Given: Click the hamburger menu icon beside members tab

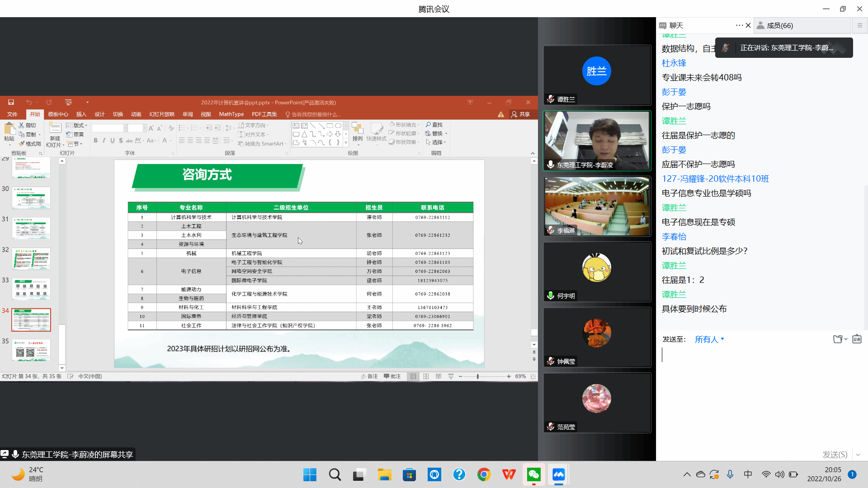Looking at the screenshot, I should pos(860,25).
